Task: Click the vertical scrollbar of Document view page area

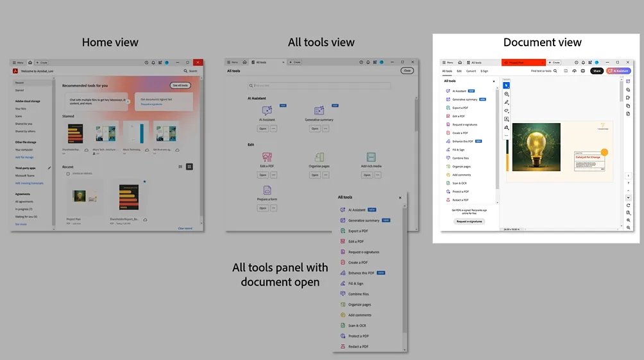Action: pos(621,91)
